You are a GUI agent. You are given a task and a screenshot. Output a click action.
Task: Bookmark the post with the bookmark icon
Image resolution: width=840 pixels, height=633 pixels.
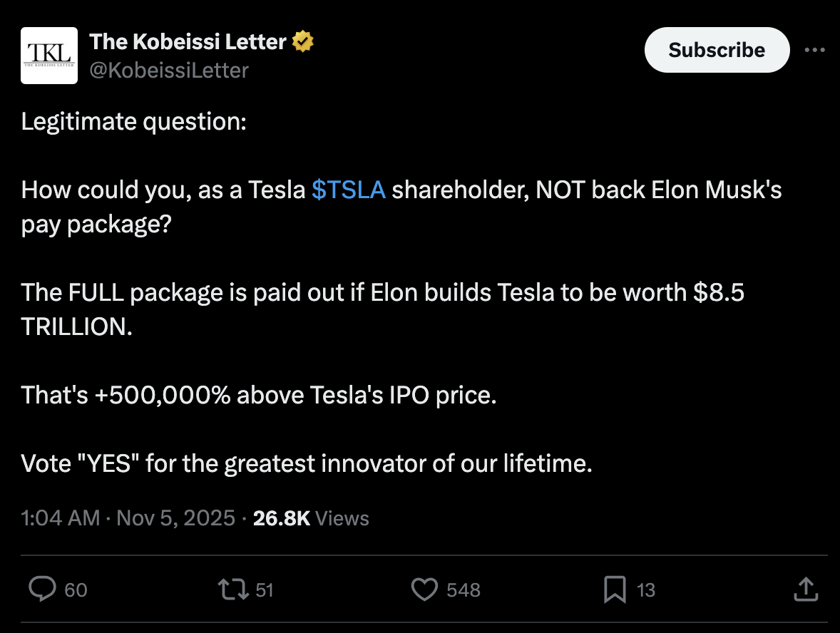click(x=614, y=590)
